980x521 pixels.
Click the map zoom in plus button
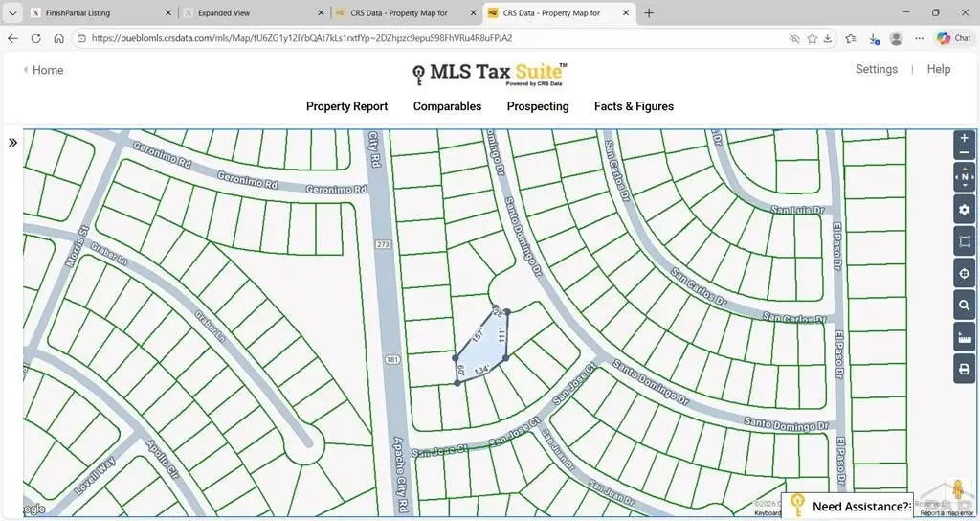964,138
